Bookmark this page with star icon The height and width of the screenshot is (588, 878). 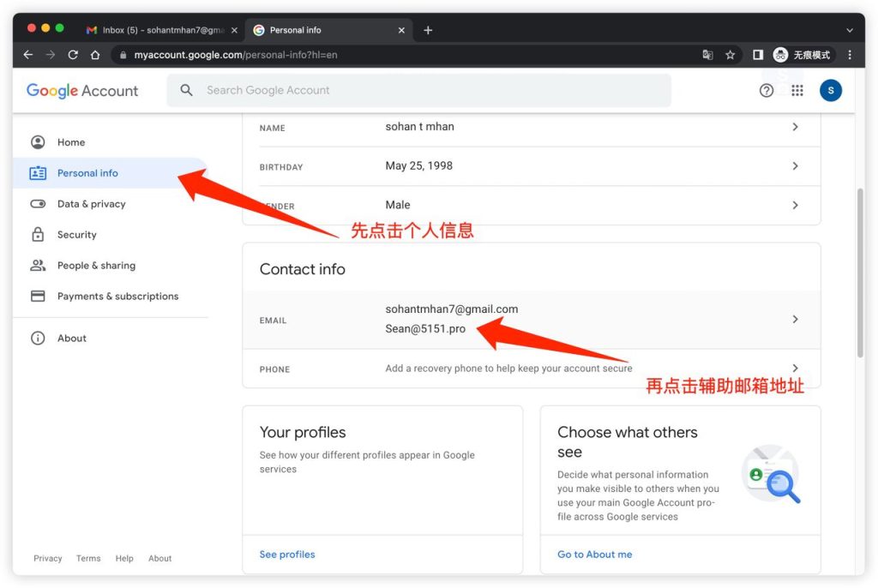tap(731, 55)
